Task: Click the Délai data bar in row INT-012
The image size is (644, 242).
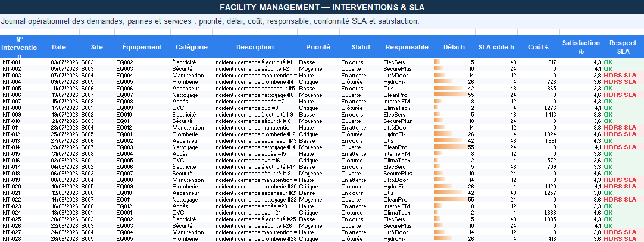Action: pyautogui.click(x=443, y=134)
